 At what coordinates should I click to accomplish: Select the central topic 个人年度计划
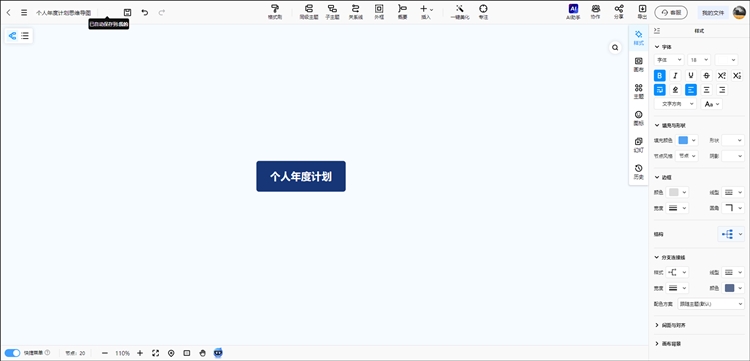coord(301,176)
